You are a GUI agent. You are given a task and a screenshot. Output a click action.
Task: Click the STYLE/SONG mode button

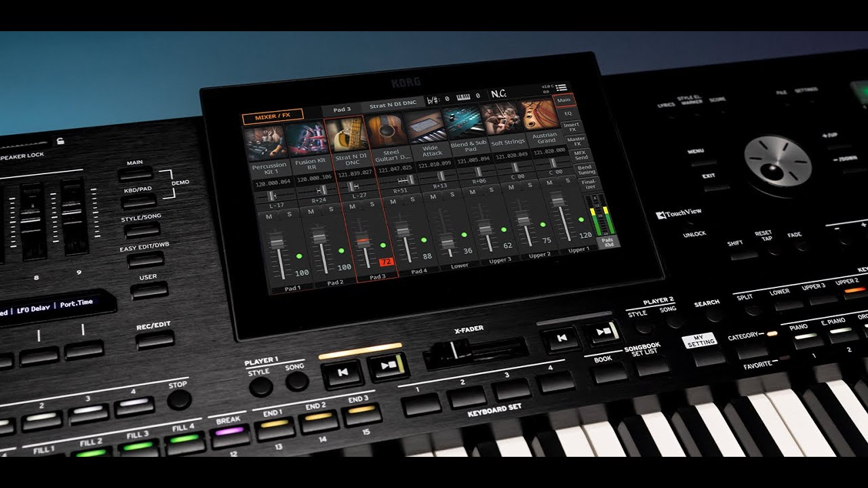(142, 229)
